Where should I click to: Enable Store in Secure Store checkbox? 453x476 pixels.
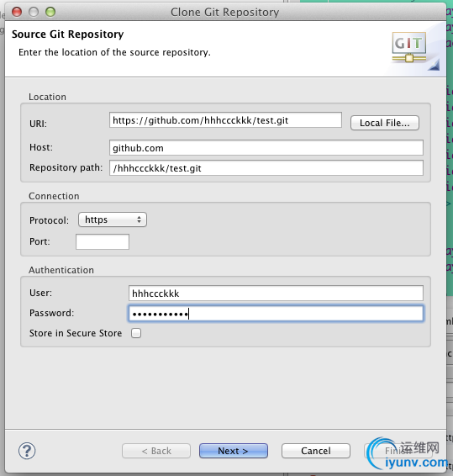coord(136,333)
